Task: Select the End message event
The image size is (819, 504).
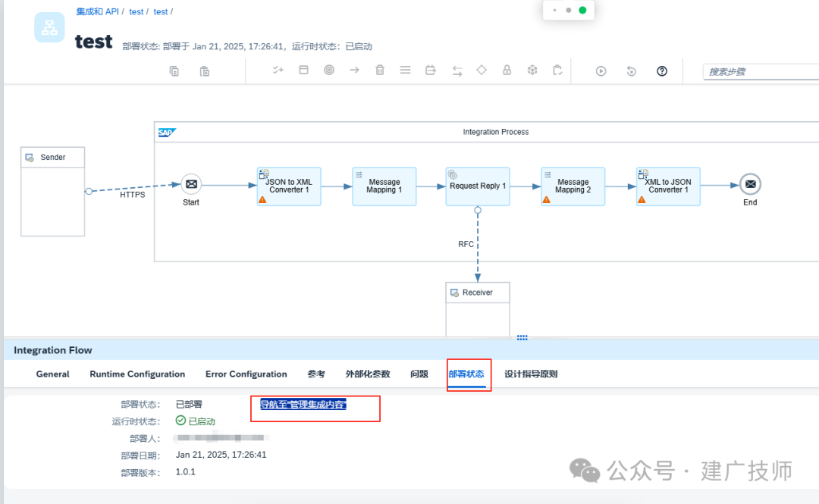Action: [750, 184]
